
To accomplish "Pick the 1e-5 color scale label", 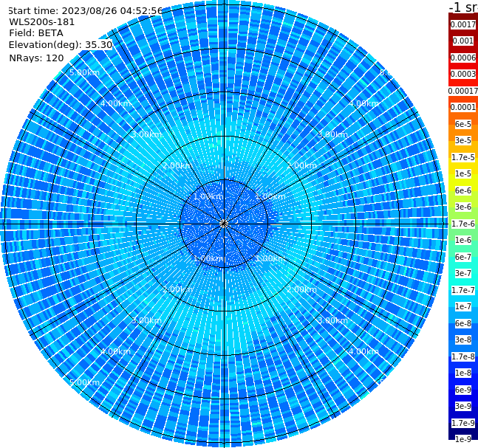I will (463, 173).
